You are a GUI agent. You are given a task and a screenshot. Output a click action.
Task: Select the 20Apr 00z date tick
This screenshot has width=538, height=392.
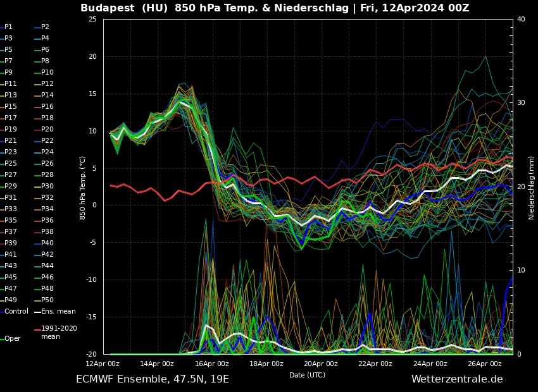click(321, 364)
